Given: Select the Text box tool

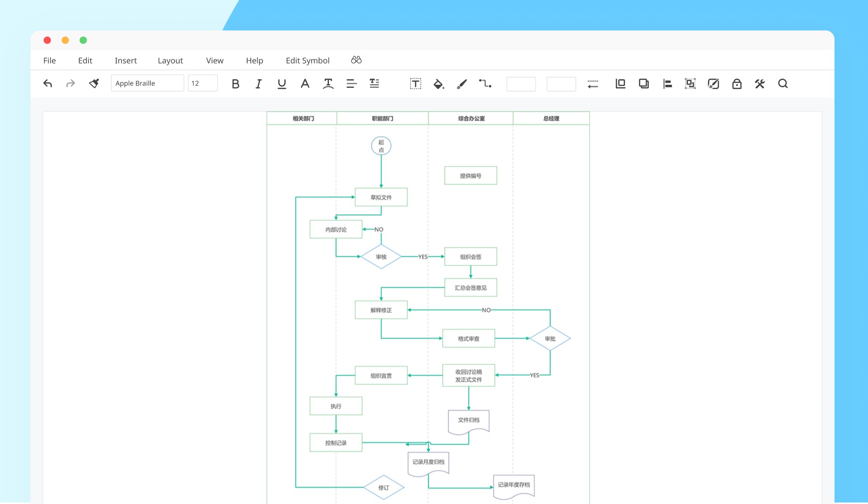Looking at the screenshot, I should (x=416, y=84).
